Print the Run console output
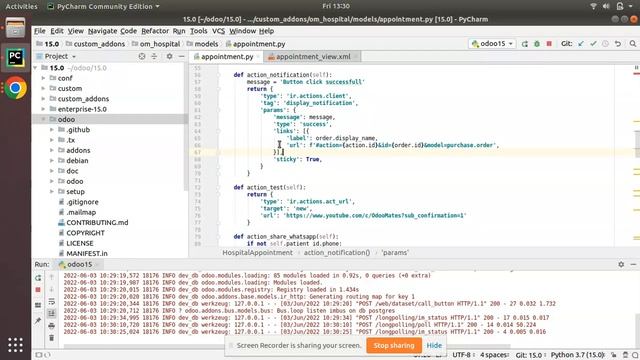640x360 pixels. pos(51,326)
